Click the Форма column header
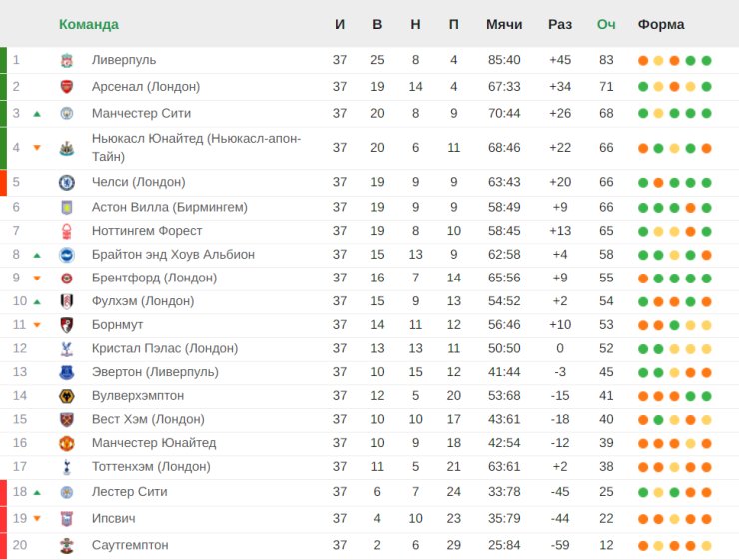739x560 pixels. coord(660,24)
